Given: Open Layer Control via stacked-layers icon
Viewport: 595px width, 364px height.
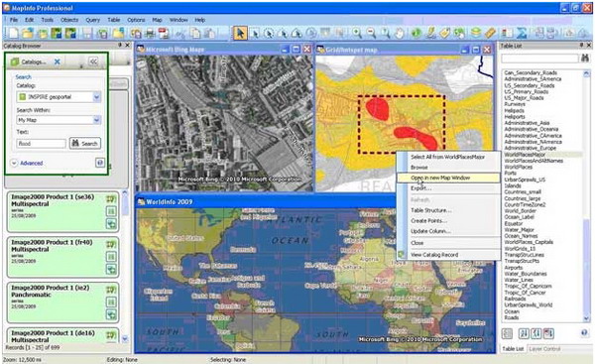Looking at the screenshot, I should [x=476, y=34].
